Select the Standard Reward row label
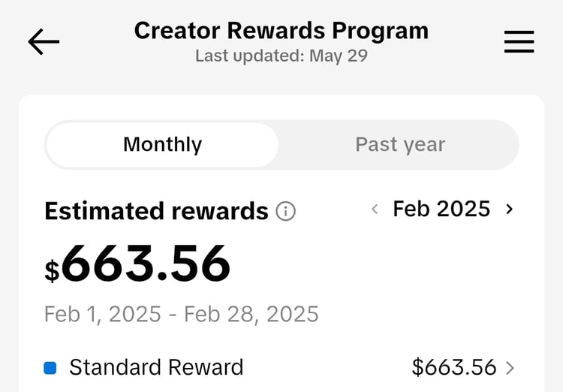The width and height of the screenshot is (563, 392). tap(156, 367)
